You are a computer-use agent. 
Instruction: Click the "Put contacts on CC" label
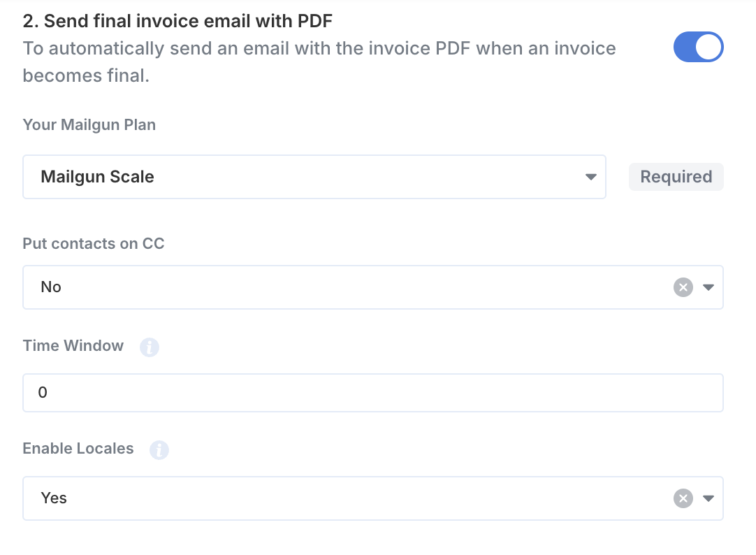click(94, 244)
